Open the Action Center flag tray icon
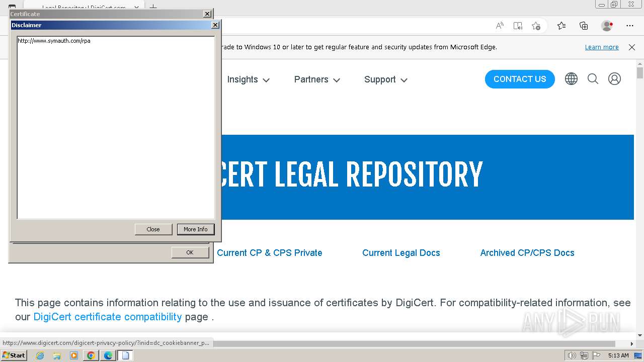 pyautogui.click(x=596, y=355)
